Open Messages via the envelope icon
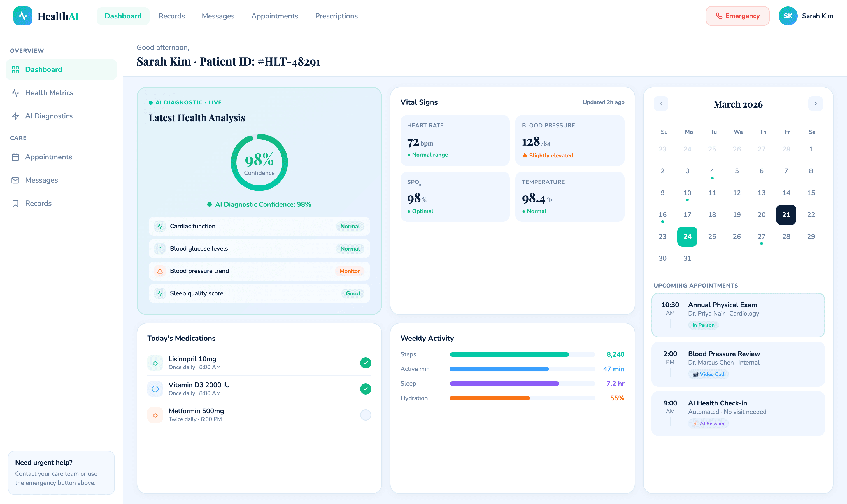847x504 pixels. (16, 180)
